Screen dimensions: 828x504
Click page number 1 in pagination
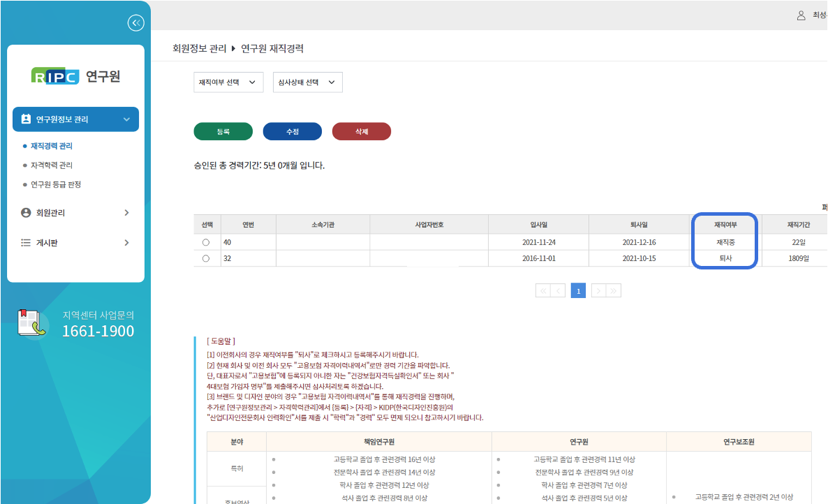coord(578,290)
